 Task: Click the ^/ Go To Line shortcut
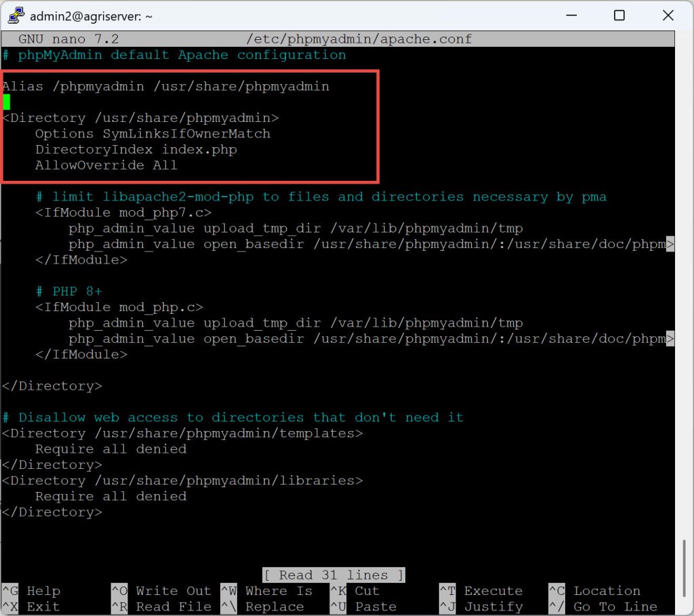pos(603,607)
